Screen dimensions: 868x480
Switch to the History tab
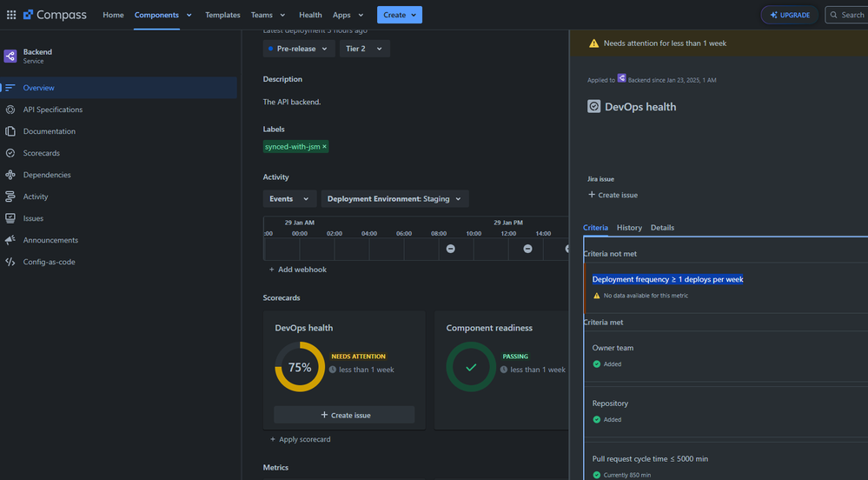click(x=629, y=228)
